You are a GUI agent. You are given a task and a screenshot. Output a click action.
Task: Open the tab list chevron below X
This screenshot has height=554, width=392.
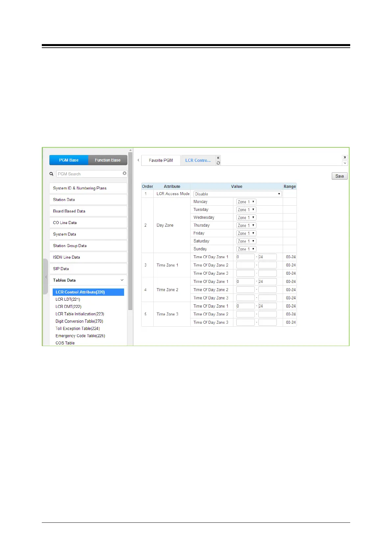(345, 163)
